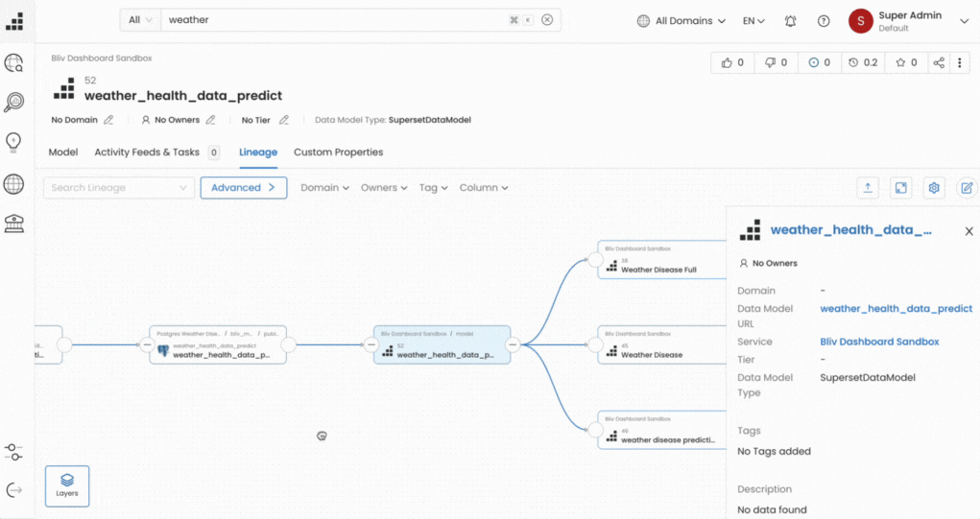Screen dimensions: 980x519
Task: Open the Layers button
Action: pos(67,485)
